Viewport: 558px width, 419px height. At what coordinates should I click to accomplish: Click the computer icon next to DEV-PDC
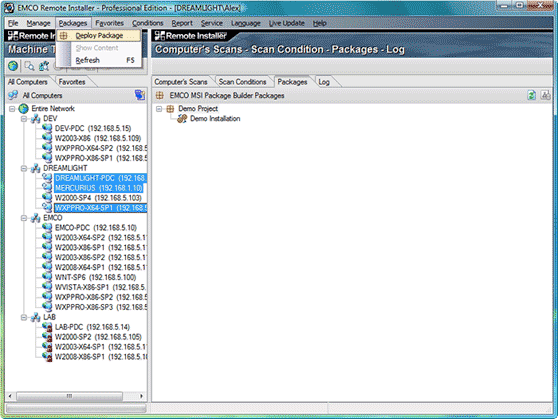(47, 128)
